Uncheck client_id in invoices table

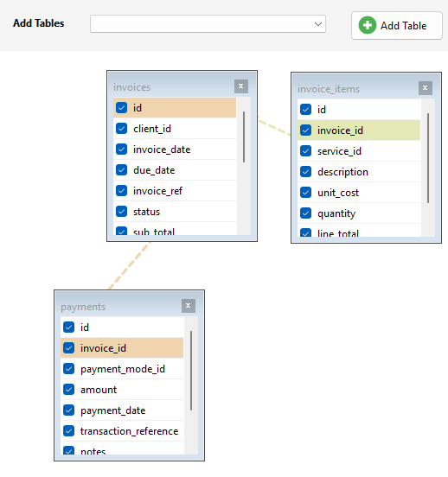click(x=122, y=129)
